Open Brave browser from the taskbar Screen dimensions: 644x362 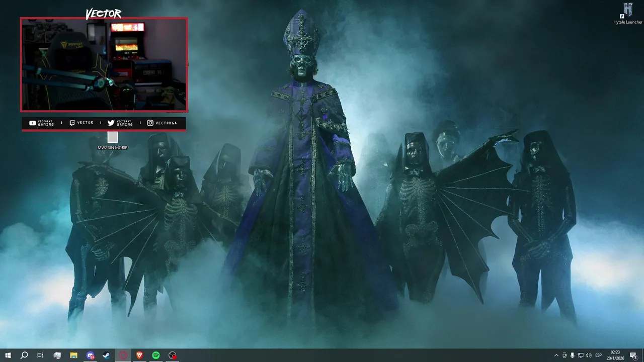140,355
